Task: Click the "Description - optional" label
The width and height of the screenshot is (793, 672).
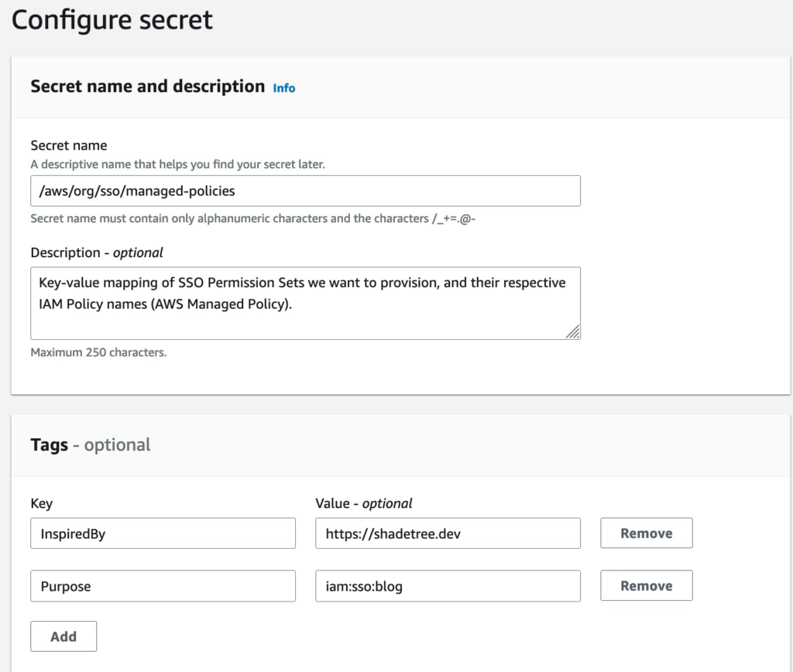Action: [97, 252]
